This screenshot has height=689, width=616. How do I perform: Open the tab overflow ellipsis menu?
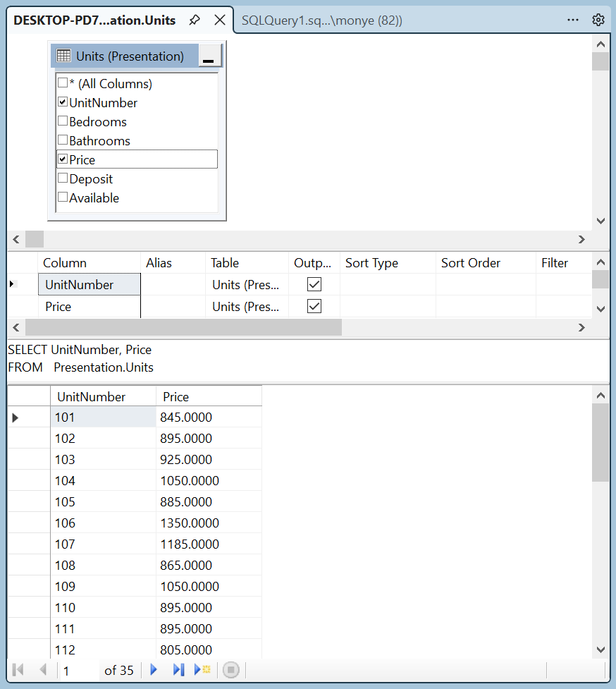coord(572,20)
